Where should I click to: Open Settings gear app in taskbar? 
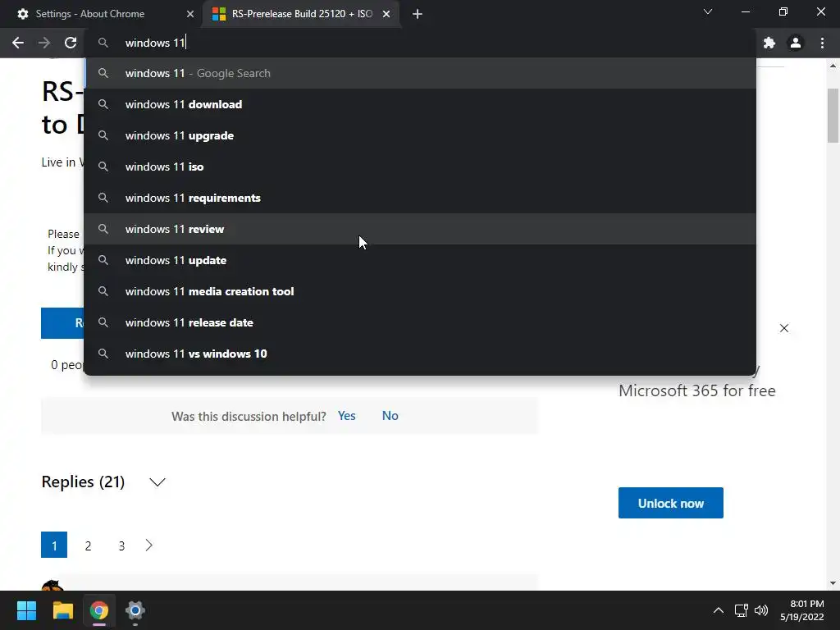click(x=135, y=610)
